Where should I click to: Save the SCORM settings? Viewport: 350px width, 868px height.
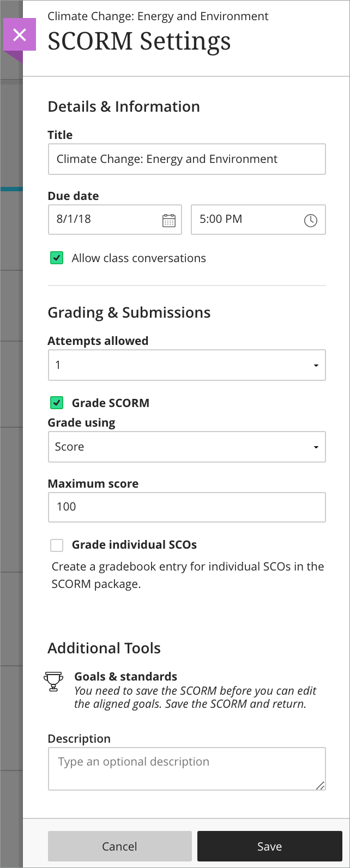(x=269, y=846)
